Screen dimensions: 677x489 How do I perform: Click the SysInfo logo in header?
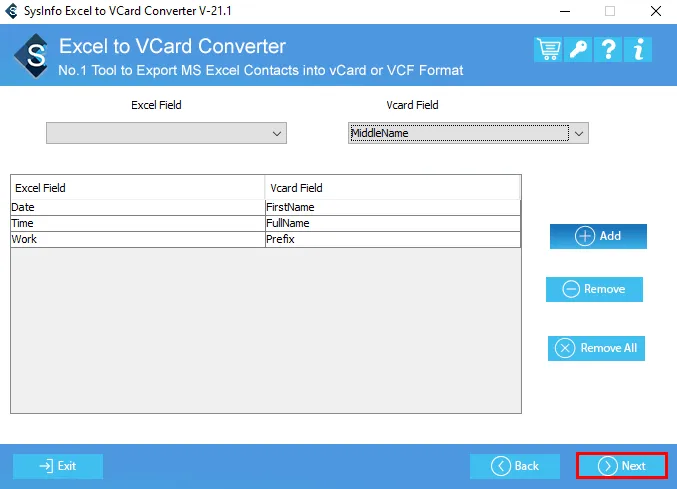point(32,56)
